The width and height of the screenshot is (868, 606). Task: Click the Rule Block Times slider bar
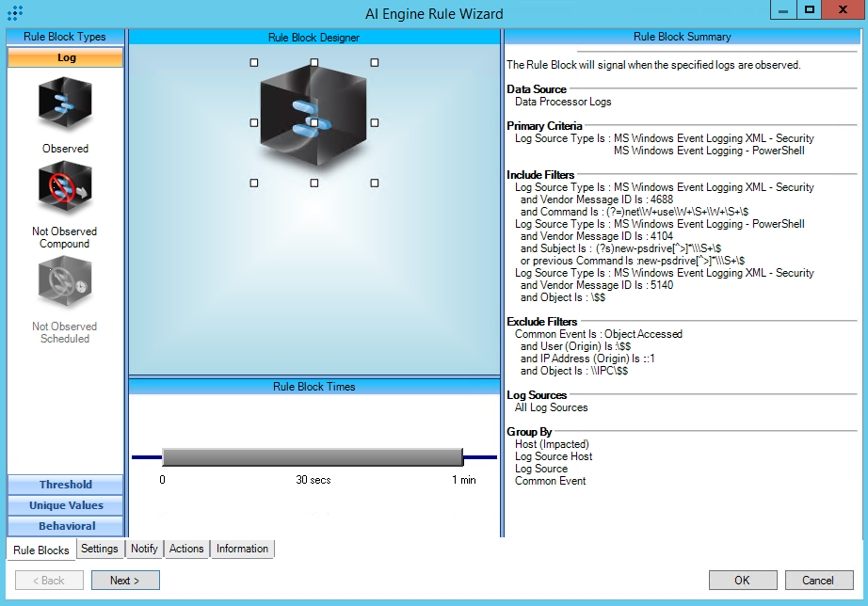(x=313, y=457)
